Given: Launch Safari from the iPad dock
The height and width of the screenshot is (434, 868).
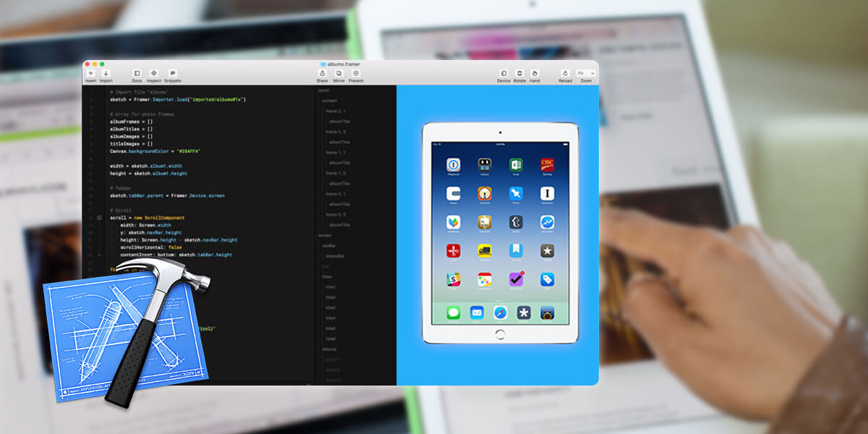Looking at the screenshot, I should pos(501,312).
